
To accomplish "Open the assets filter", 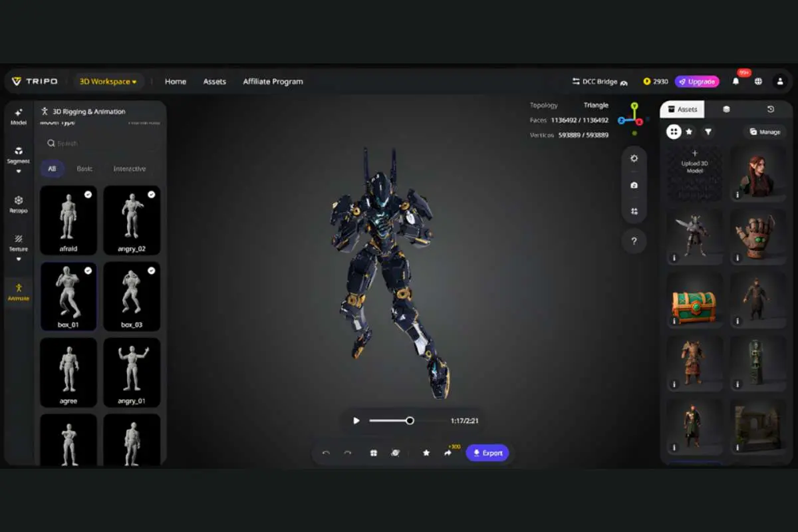I will [x=708, y=132].
